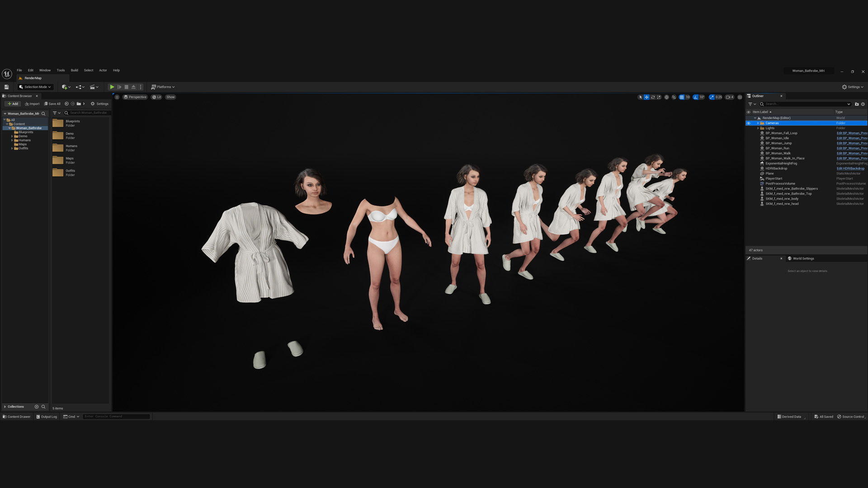Open the Cinematics clapperboard dropdown
Screen dimensions: 868x488
click(94, 87)
